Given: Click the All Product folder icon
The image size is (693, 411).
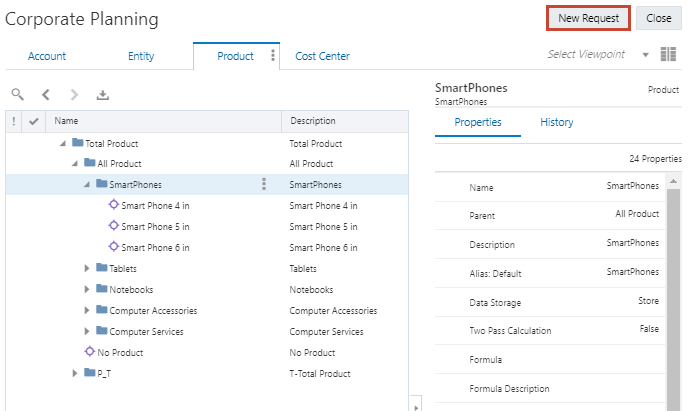Looking at the screenshot, I should [x=90, y=162].
